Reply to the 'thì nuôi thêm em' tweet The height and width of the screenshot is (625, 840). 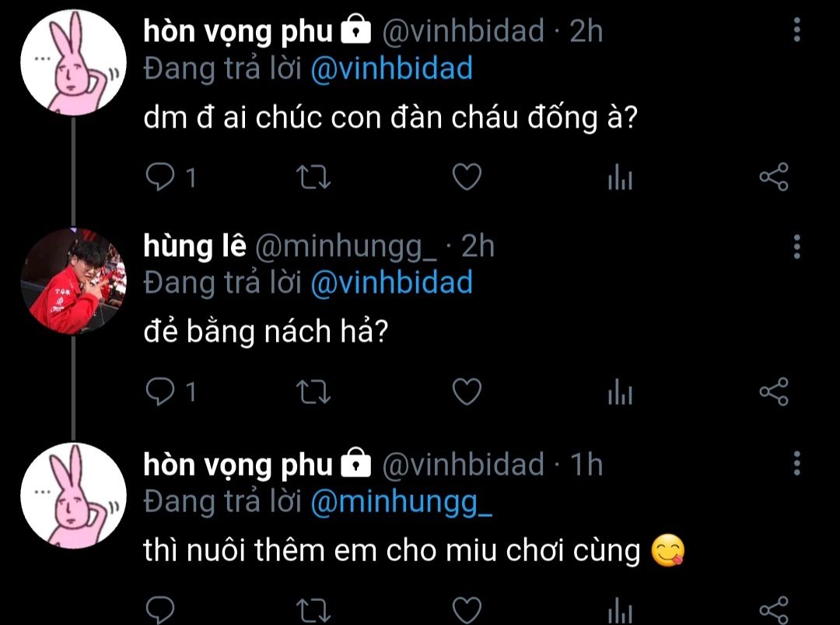[160, 609]
